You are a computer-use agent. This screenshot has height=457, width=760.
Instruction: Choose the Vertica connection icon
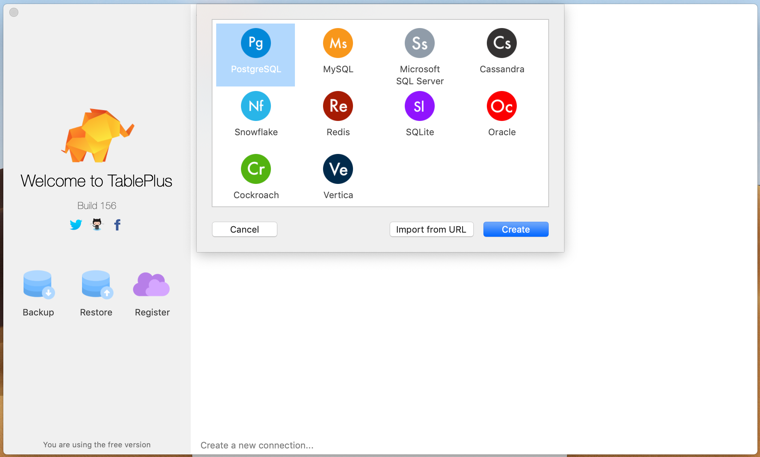pyautogui.click(x=338, y=169)
